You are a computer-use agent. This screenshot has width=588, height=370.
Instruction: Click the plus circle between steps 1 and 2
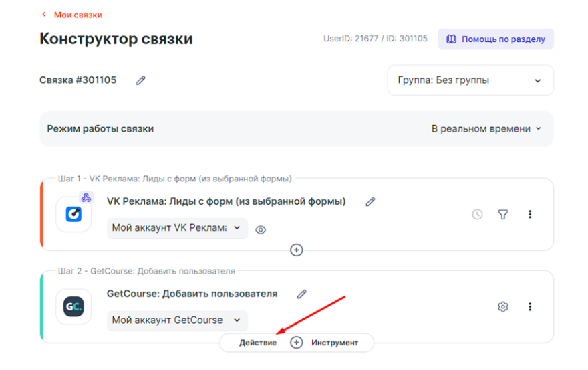click(297, 250)
